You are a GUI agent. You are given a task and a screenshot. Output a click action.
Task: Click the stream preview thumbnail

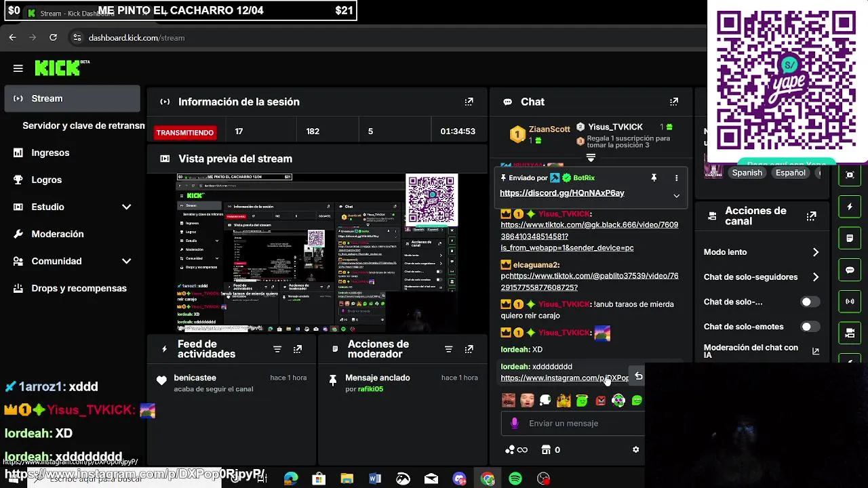[317, 253]
